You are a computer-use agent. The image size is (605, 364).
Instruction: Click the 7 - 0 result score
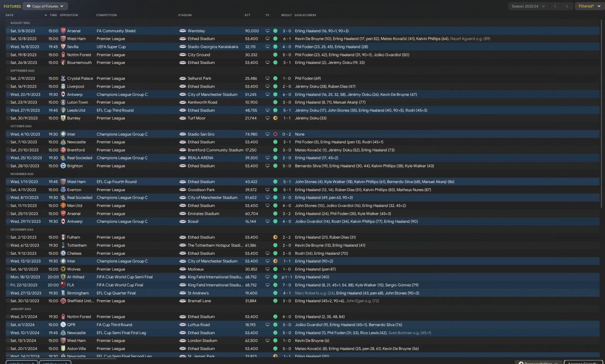[x=287, y=285]
